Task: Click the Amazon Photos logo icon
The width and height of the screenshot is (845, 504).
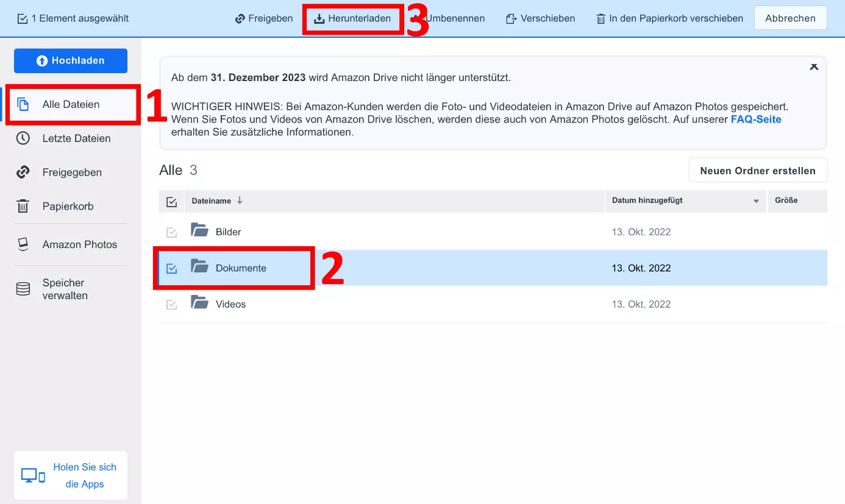Action: click(23, 244)
